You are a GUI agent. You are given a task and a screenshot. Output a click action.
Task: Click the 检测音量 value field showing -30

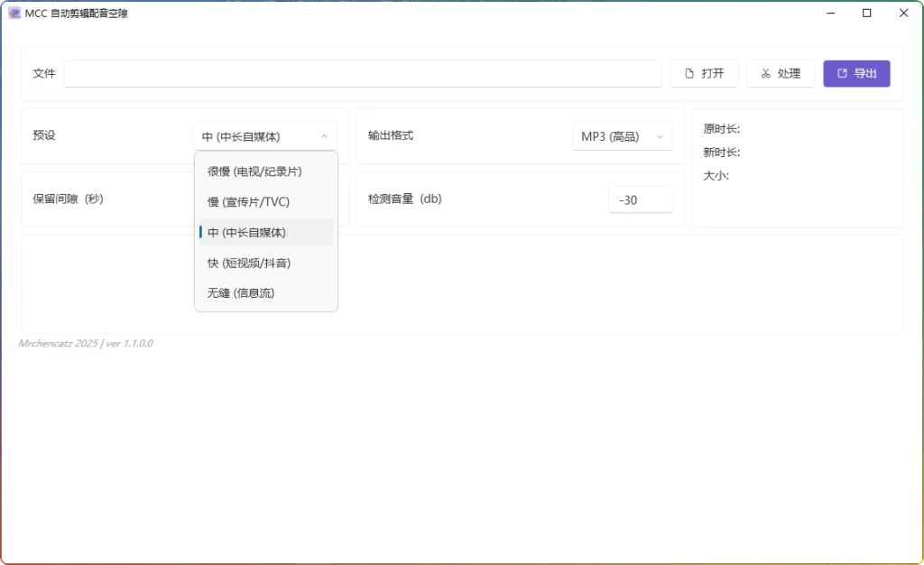click(x=641, y=199)
